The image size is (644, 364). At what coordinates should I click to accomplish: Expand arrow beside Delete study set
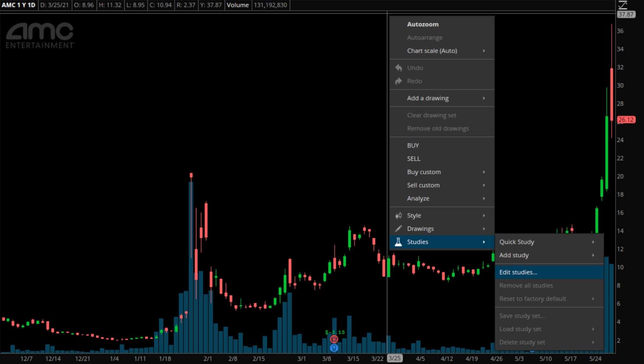[593, 342]
